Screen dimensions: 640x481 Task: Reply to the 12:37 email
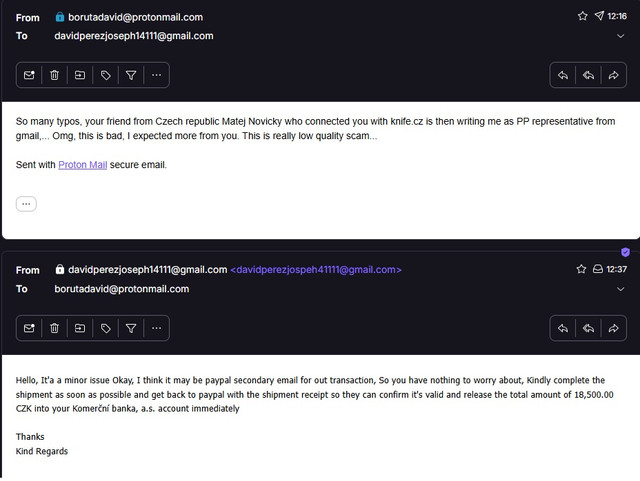pos(563,328)
